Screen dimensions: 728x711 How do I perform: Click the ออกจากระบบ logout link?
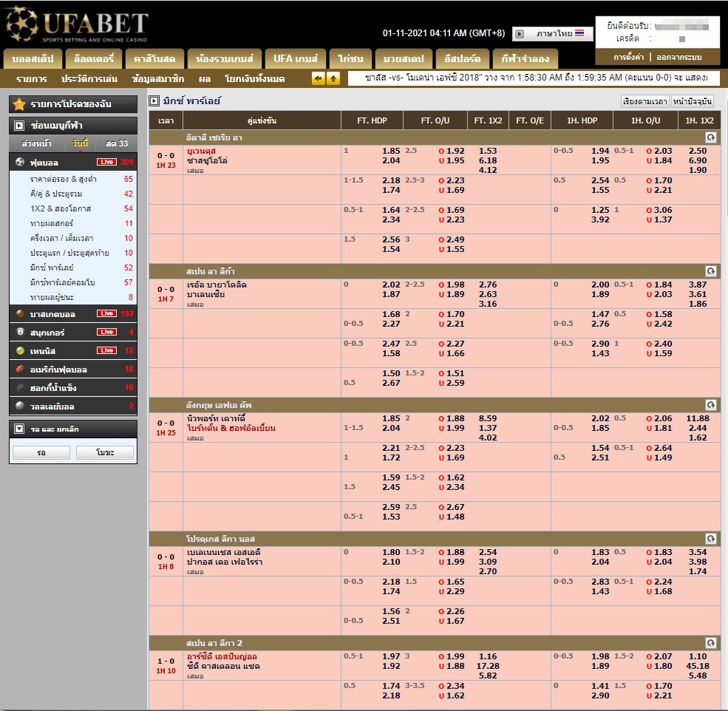pos(679,57)
